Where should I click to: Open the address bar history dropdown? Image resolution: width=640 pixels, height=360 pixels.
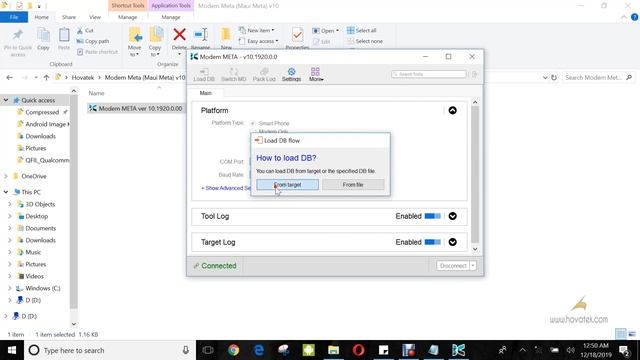545,78
